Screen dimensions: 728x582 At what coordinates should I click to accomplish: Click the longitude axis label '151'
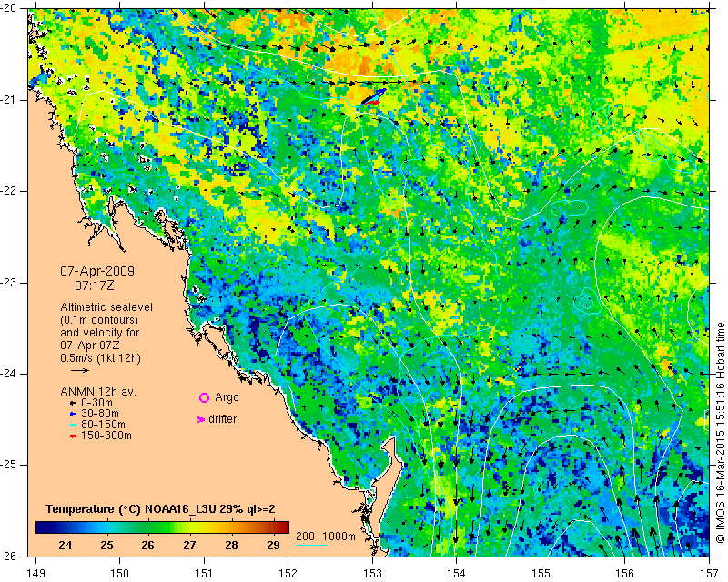[x=204, y=574]
